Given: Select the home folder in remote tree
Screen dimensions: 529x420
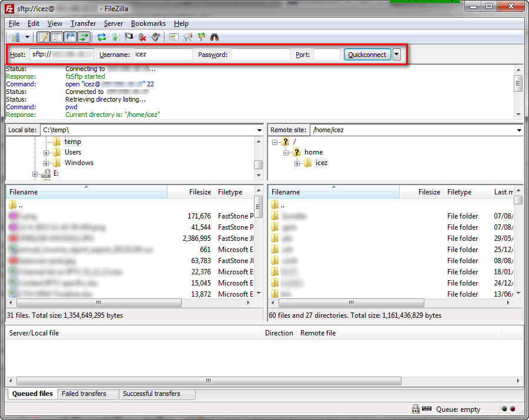Looking at the screenshot, I should tap(313, 152).
